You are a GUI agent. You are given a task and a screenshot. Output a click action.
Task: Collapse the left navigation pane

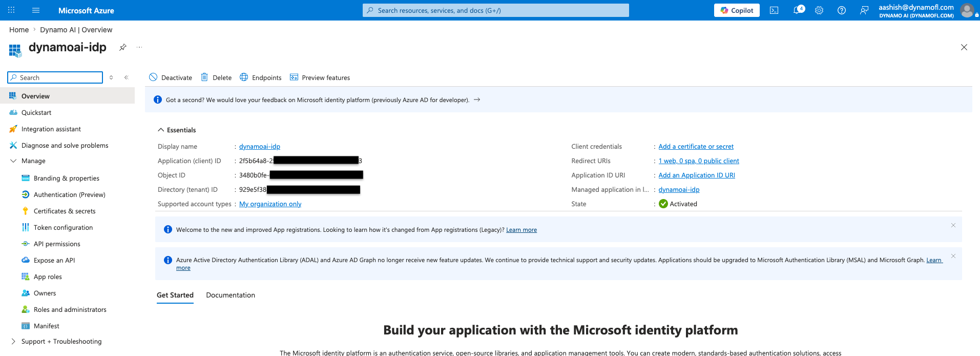point(127,77)
